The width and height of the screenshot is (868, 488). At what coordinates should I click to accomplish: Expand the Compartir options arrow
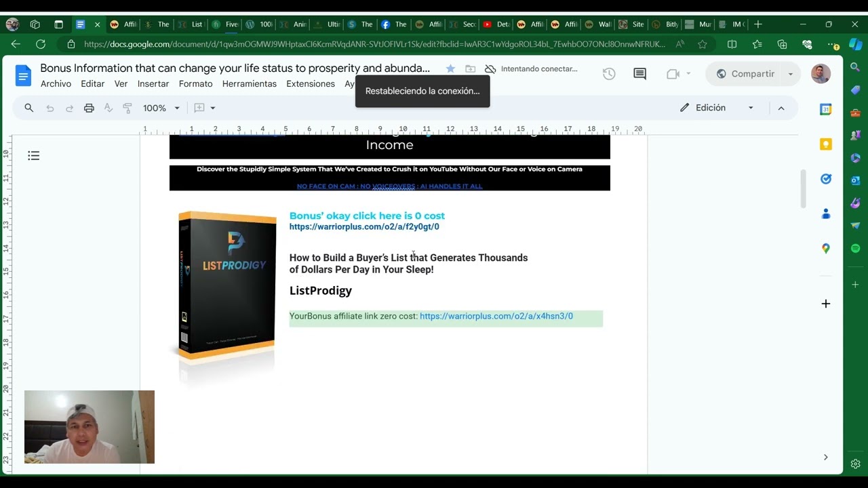[x=790, y=74]
